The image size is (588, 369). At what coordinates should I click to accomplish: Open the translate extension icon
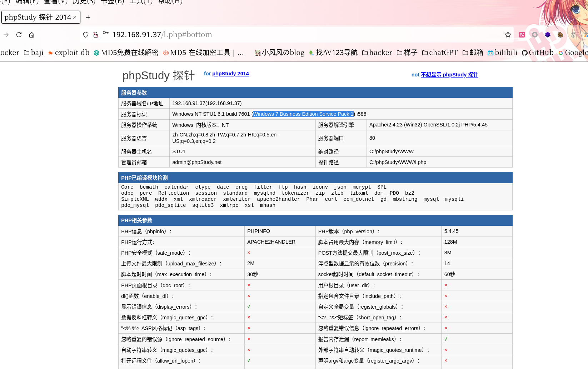tap(522, 35)
